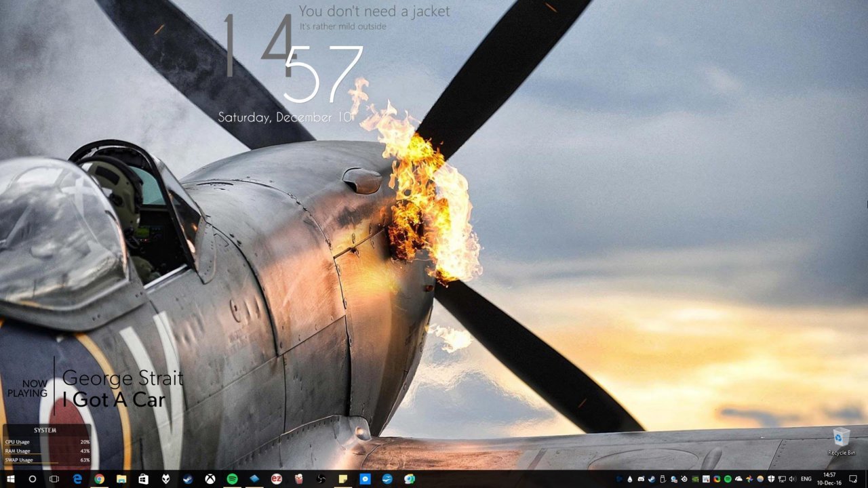
Task: Launch the white fox-head app on the taskbar
Action: pos(165,479)
